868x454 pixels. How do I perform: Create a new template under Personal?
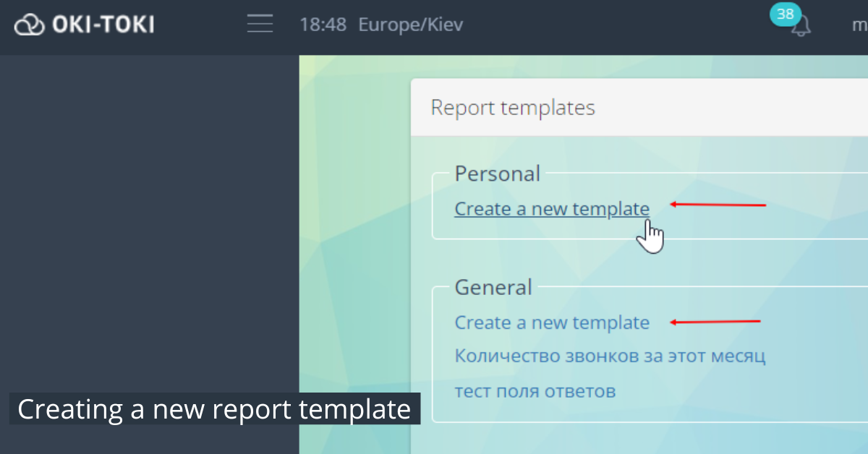pos(551,208)
